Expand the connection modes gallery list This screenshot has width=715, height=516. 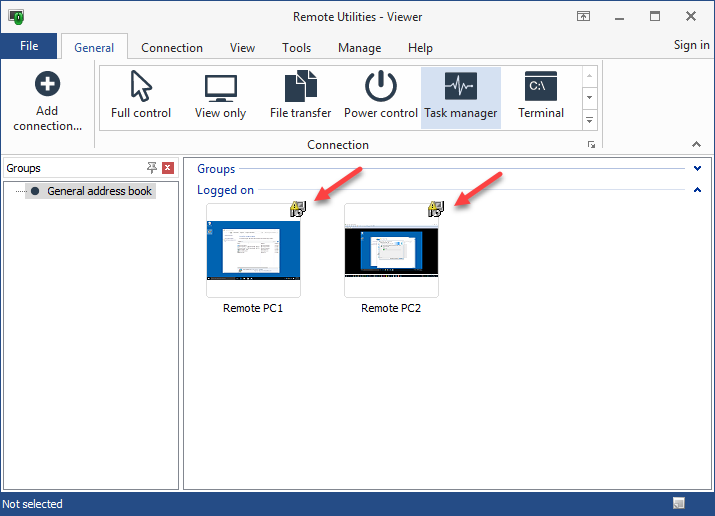pyautogui.click(x=589, y=120)
